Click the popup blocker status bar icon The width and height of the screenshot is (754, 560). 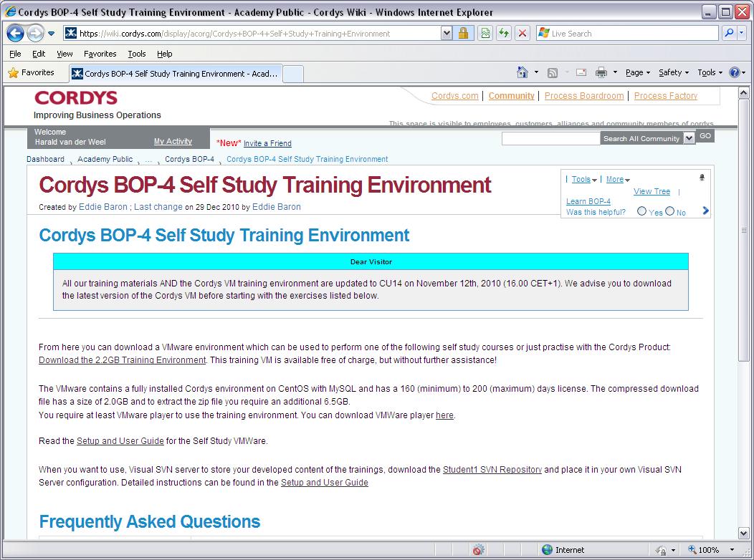[478, 550]
